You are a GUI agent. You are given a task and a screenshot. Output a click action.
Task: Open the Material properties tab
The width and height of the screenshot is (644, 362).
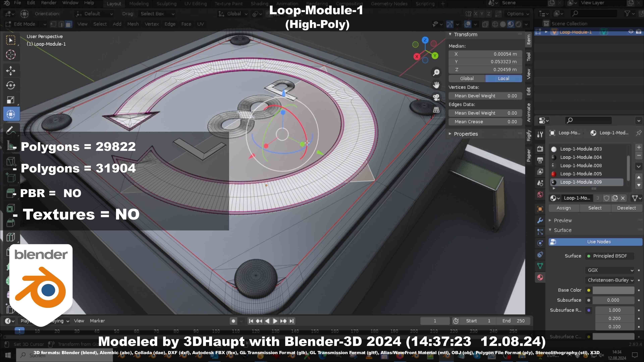point(540,278)
